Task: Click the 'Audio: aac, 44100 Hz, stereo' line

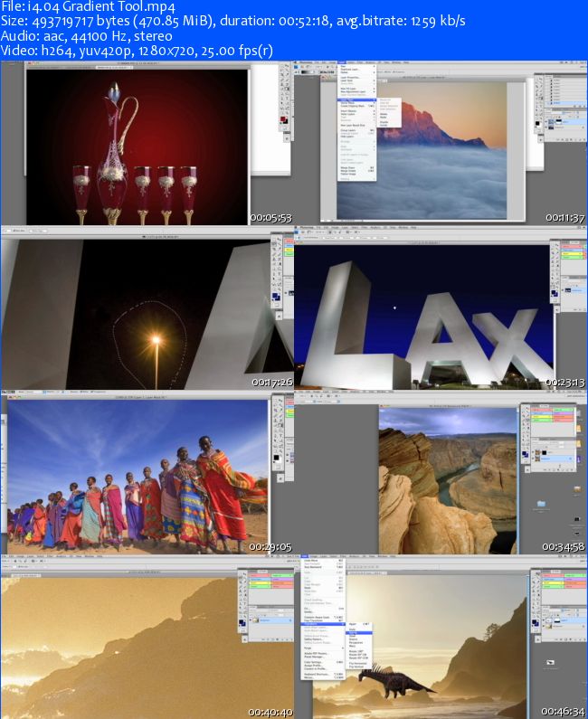Action: coord(87,36)
